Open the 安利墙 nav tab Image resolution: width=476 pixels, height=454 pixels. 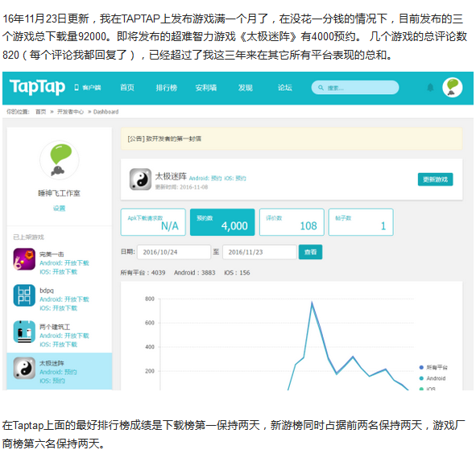tap(206, 88)
